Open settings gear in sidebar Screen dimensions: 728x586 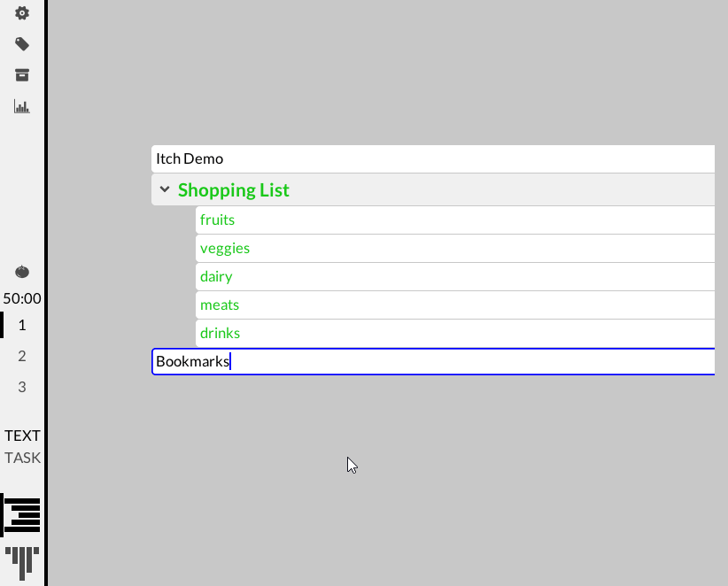[22, 13]
